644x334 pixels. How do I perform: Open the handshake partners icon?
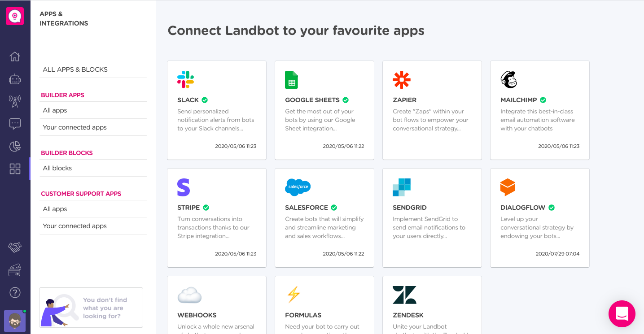(15, 247)
